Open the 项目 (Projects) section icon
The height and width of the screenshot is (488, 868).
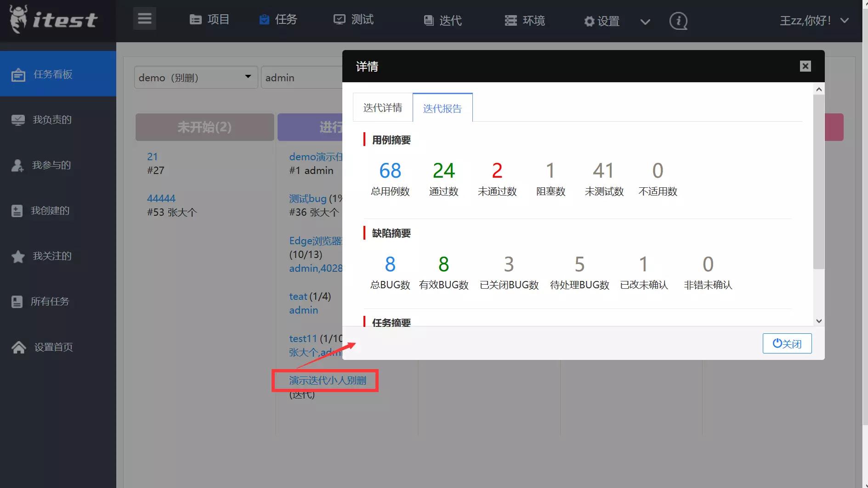[196, 19]
